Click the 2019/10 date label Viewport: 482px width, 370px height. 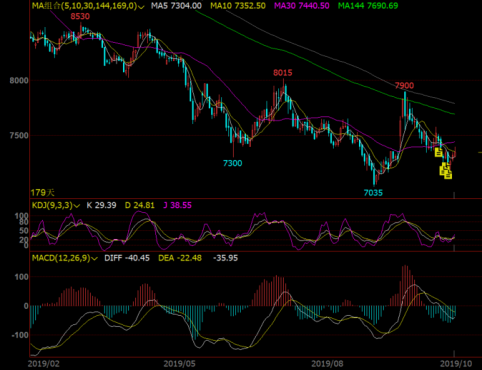(456, 364)
